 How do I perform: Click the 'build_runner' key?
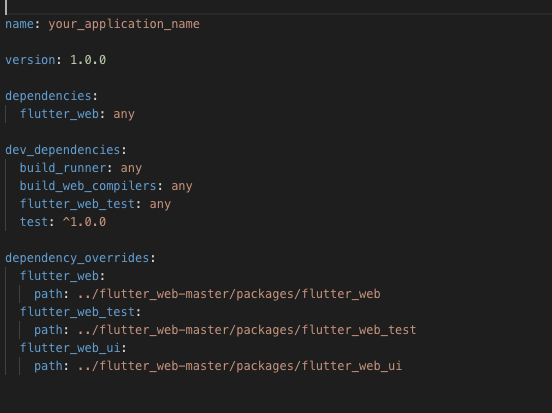(63, 168)
